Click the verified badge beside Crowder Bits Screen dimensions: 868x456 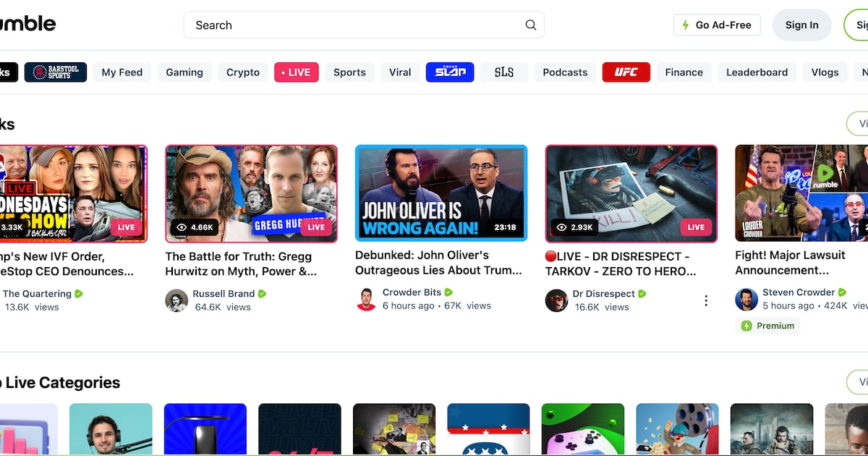[448, 292]
